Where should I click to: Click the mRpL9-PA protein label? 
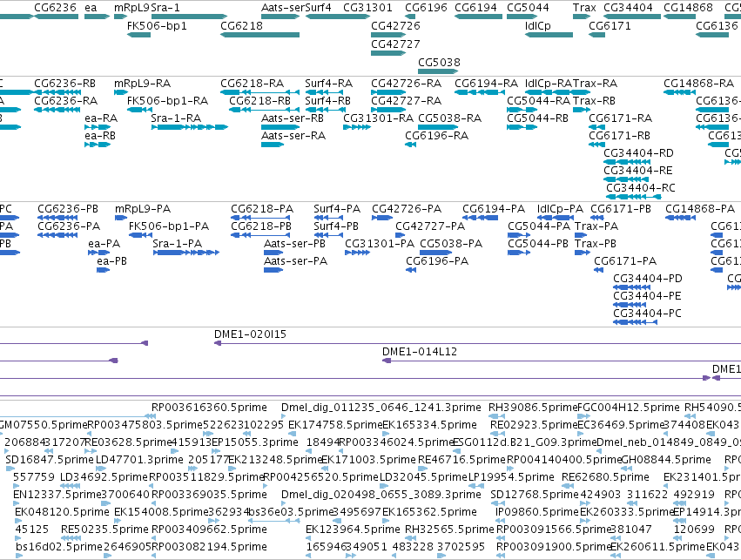(x=143, y=209)
